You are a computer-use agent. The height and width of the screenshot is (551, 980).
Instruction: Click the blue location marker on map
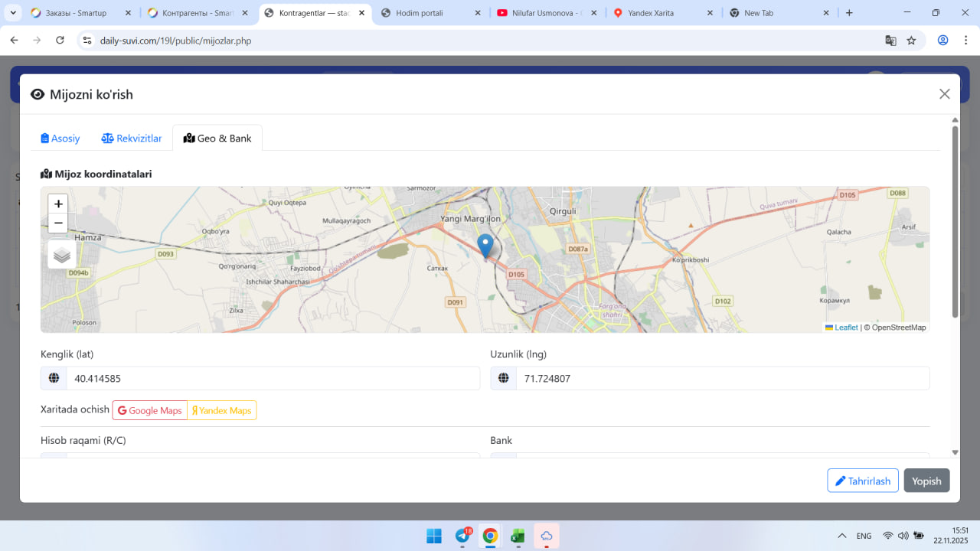pyautogui.click(x=485, y=246)
